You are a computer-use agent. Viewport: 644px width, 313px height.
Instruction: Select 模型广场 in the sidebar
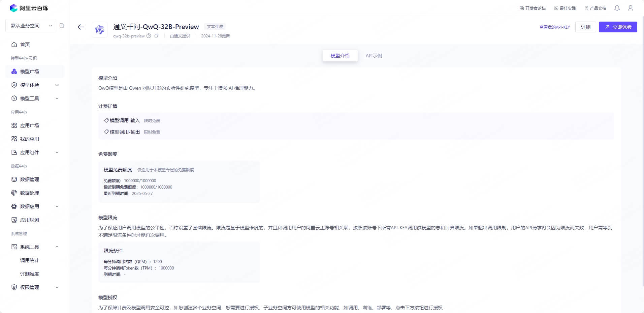29,71
